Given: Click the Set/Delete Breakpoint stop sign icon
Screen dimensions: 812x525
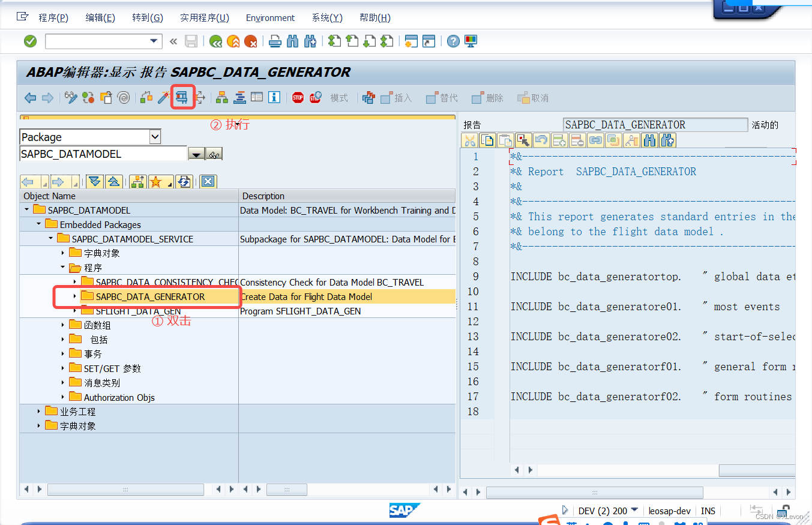Looking at the screenshot, I should click(298, 97).
